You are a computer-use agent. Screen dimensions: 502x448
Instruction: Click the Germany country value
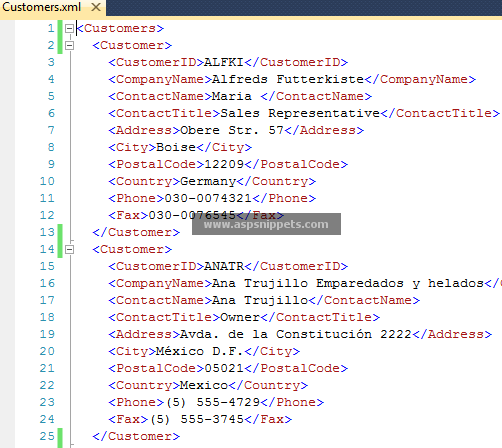tap(208, 182)
